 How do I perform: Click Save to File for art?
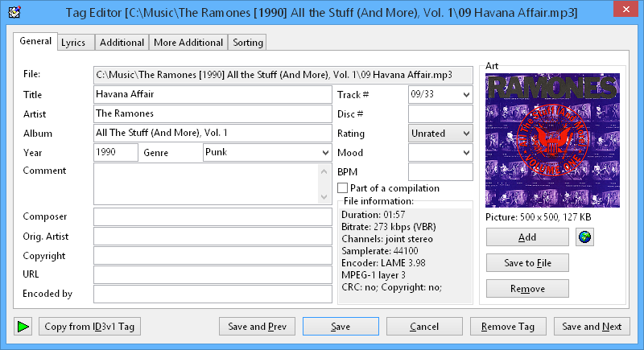527,263
